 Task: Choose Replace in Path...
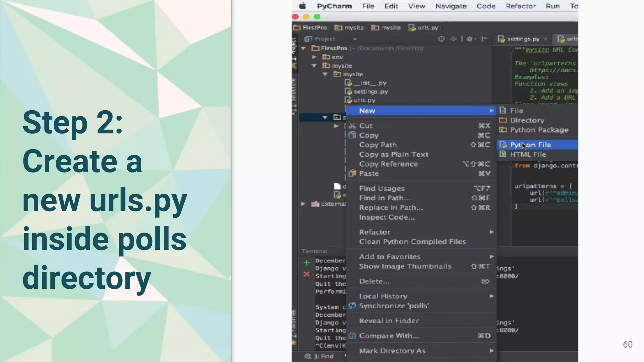(x=421, y=208)
